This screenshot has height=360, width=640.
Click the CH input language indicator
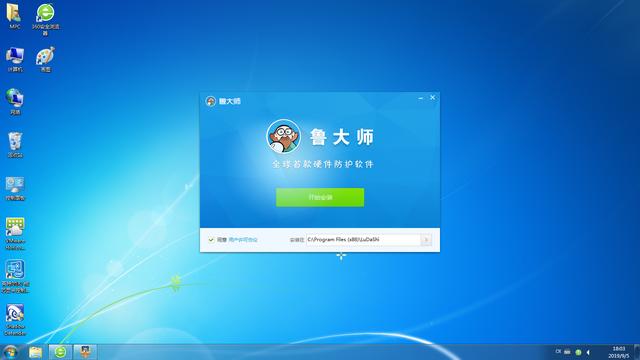[x=558, y=351]
